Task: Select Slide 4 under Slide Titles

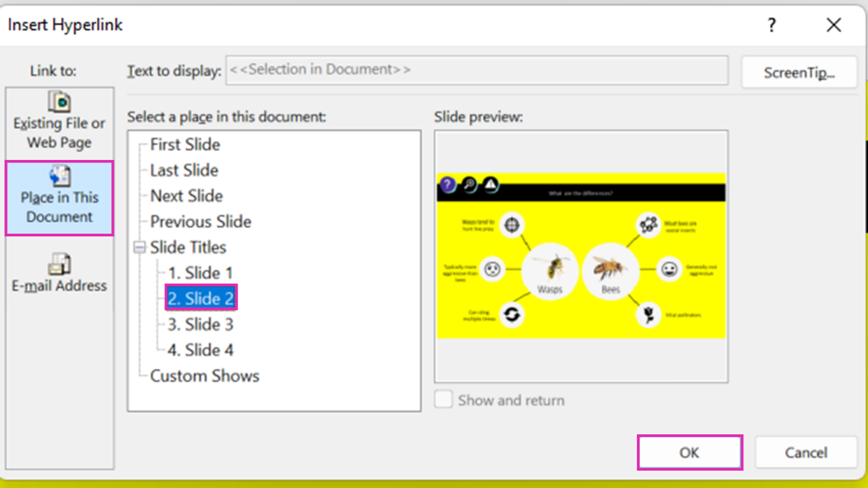Action: point(201,349)
